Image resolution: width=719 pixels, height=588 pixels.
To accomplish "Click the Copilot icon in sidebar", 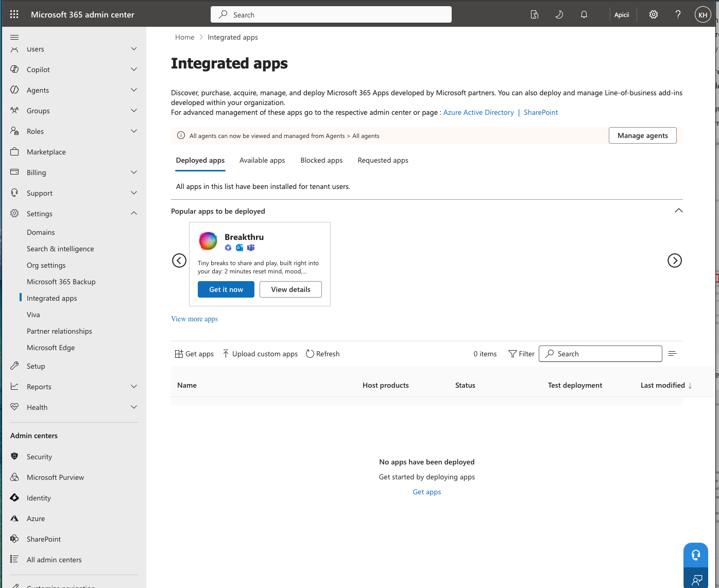I will 14,69.
